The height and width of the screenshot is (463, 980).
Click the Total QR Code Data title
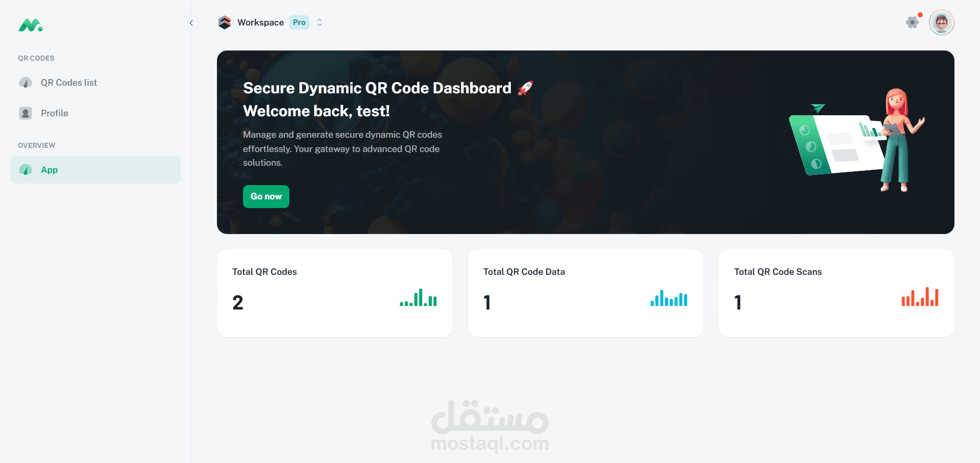[524, 272]
